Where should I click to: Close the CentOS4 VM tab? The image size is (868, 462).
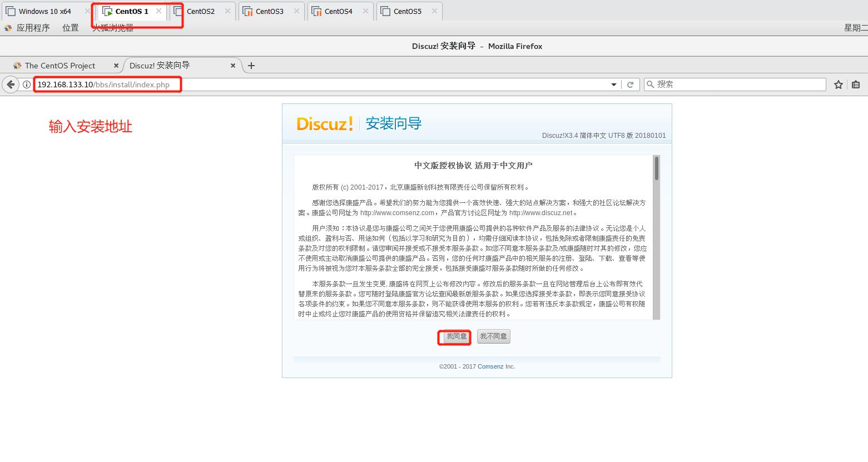coord(365,11)
